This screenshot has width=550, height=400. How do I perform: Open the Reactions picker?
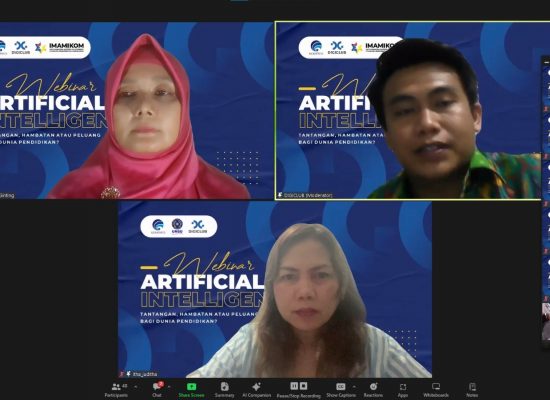pyautogui.click(x=373, y=390)
